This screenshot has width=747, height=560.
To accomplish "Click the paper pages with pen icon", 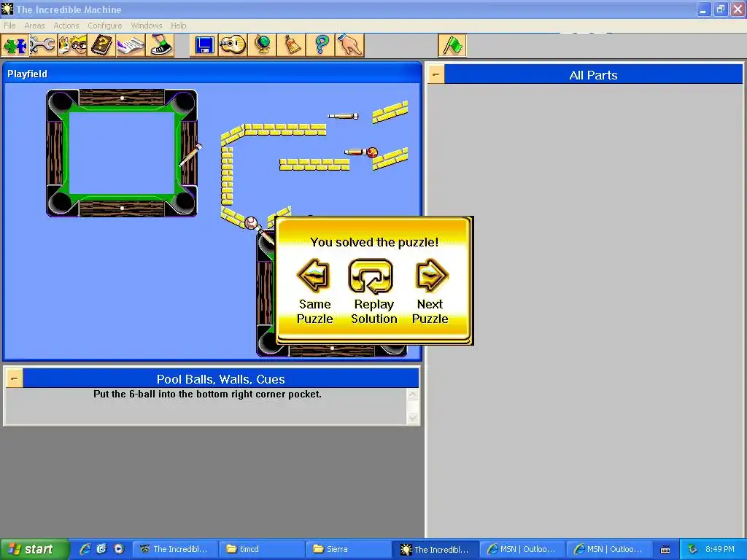I will 131,46.
